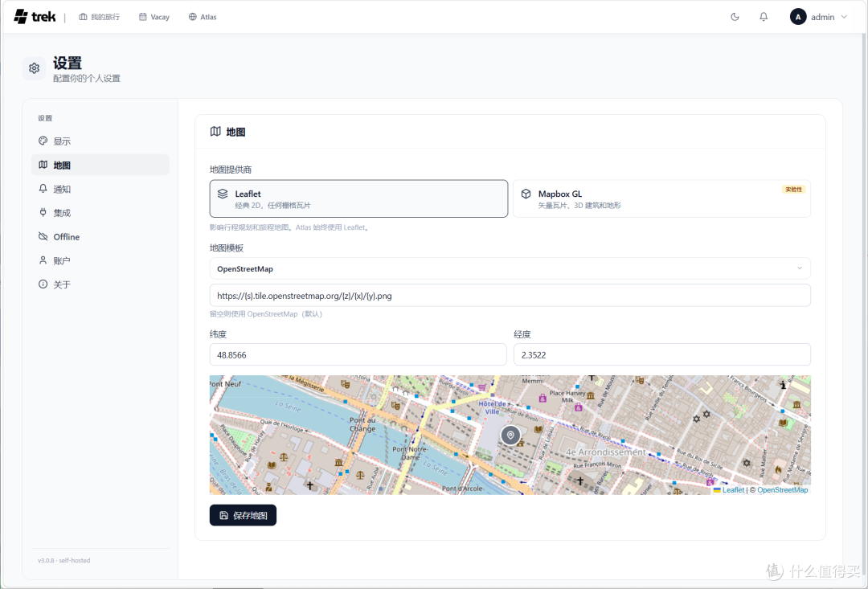Open 通知 settings section
This screenshot has height=589, width=868.
[100, 189]
